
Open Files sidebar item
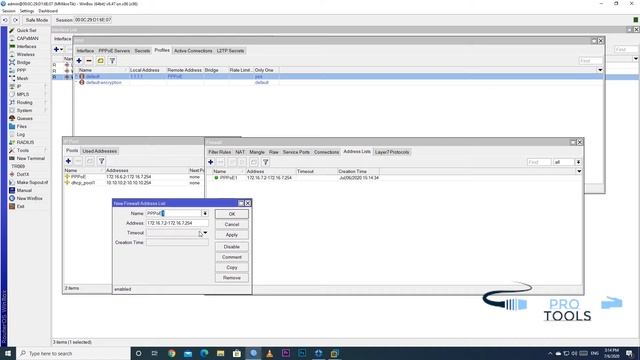pos(22,127)
